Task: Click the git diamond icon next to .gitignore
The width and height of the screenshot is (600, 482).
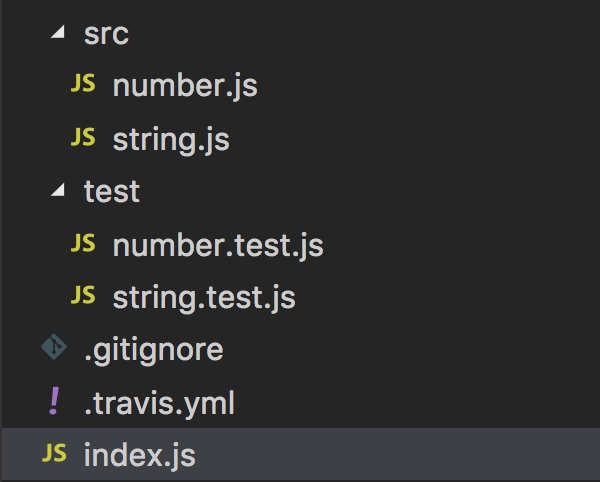Action: point(53,348)
